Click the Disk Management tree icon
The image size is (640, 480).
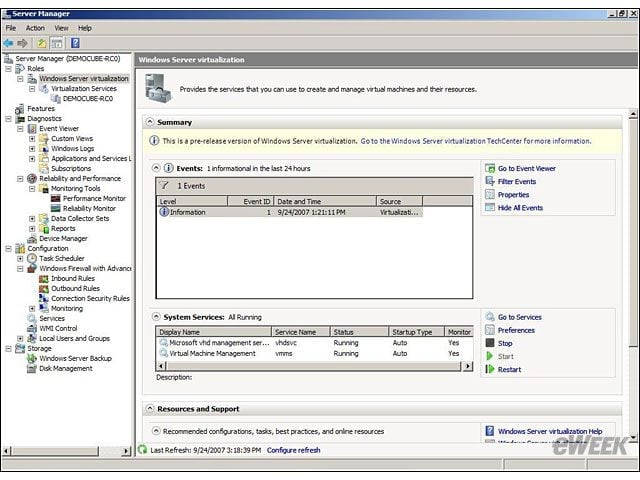(32, 369)
